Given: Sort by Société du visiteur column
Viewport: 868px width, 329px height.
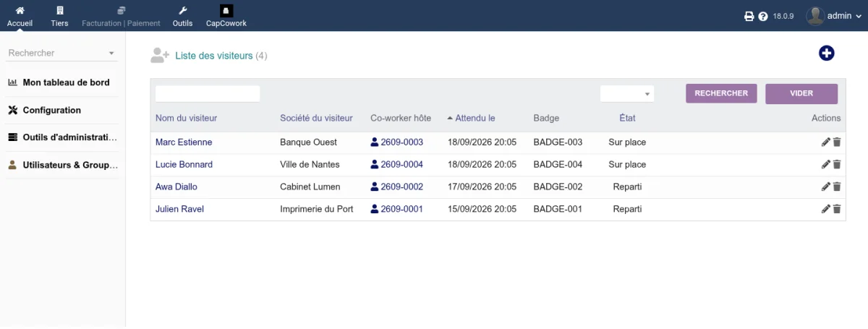Looking at the screenshot, I should [x=316, y=118].
